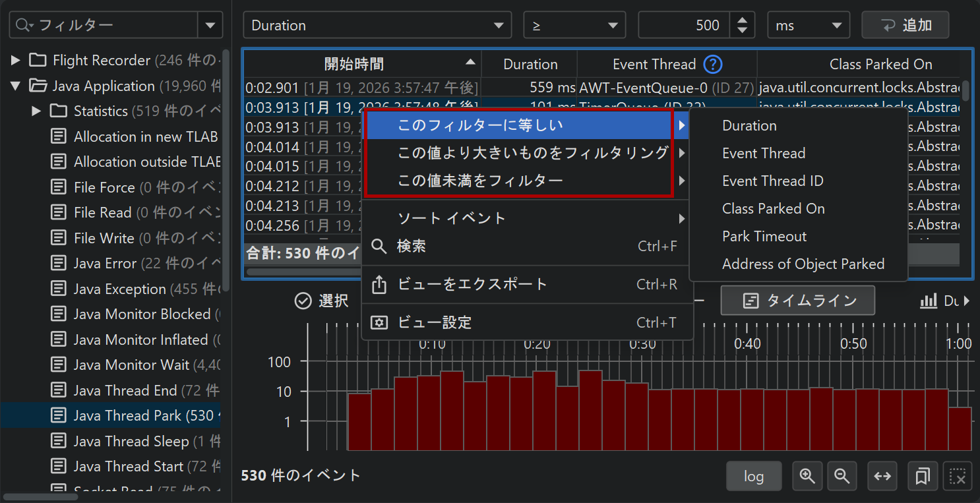Image resolution: width=980 pixels, height=503 pixels.
Task: Open the Duration attribute dropdown
Action: tap(377, 26)
